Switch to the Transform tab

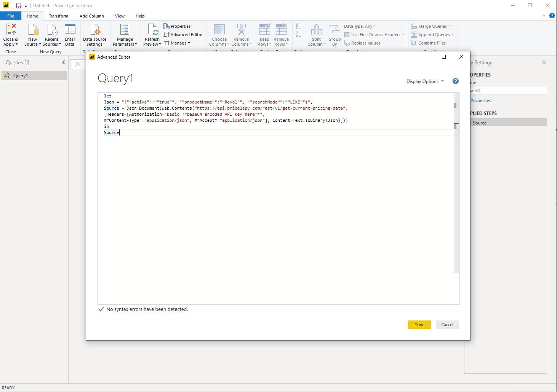[59, 16]
